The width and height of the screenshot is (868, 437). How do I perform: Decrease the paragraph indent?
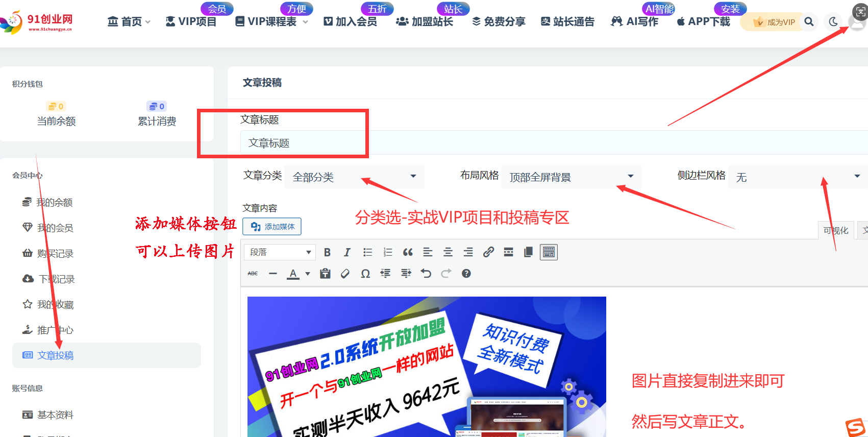[x=385, y=274]
